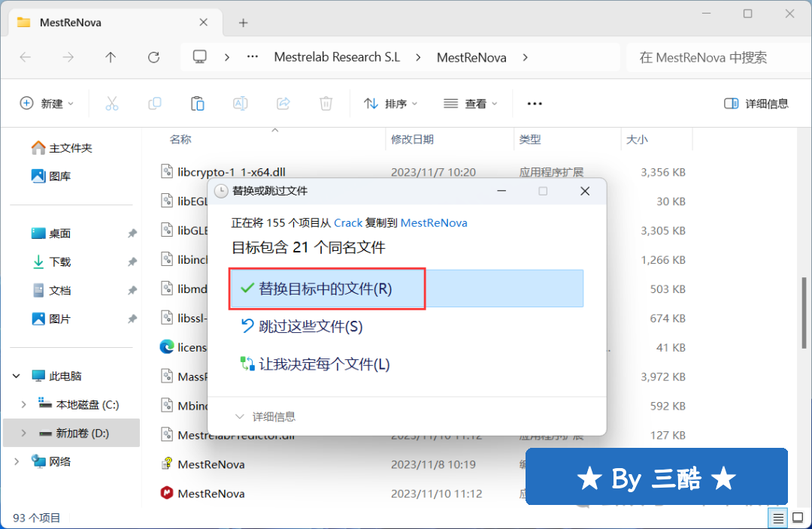Sort by Name (名称) column header
Image resolution: width=812 pixels, height=529 pixels.
[x=180, y=139]
